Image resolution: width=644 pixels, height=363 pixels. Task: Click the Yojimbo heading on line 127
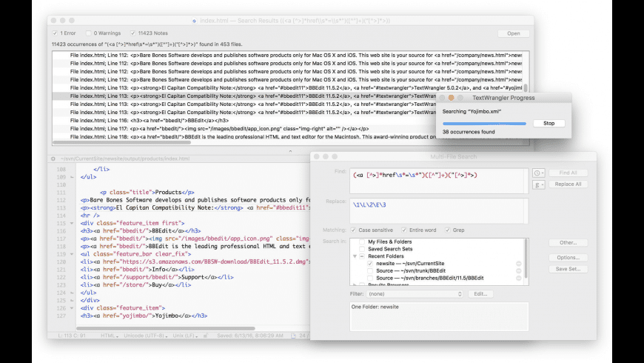[x=167, y=316]
